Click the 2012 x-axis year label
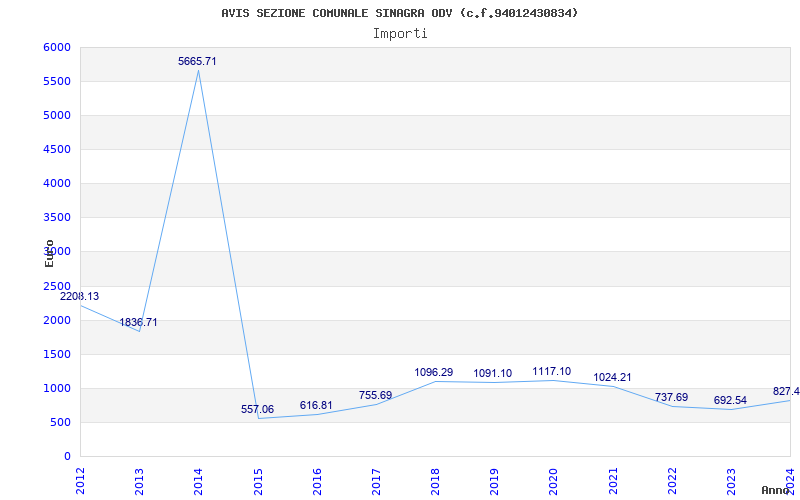The image size is (800, 500). point(80,481)
